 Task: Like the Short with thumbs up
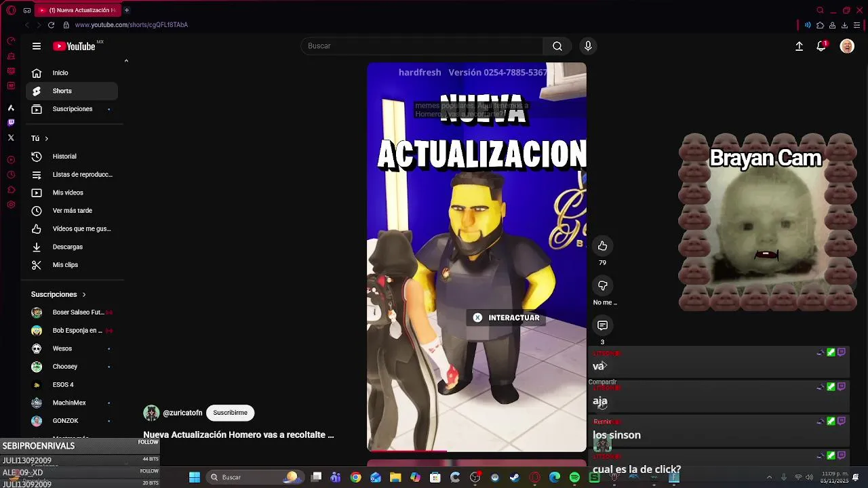click(x=602, y=245)
